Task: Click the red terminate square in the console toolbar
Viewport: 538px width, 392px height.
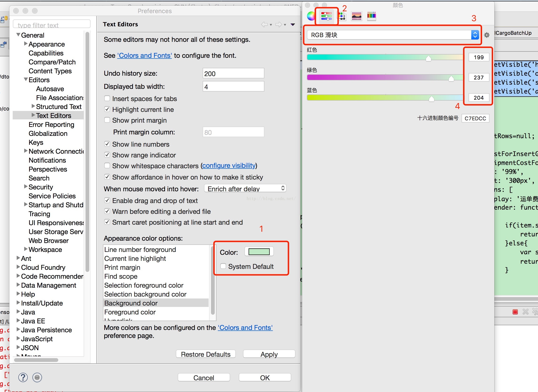Action: click(x=515, y=312)
